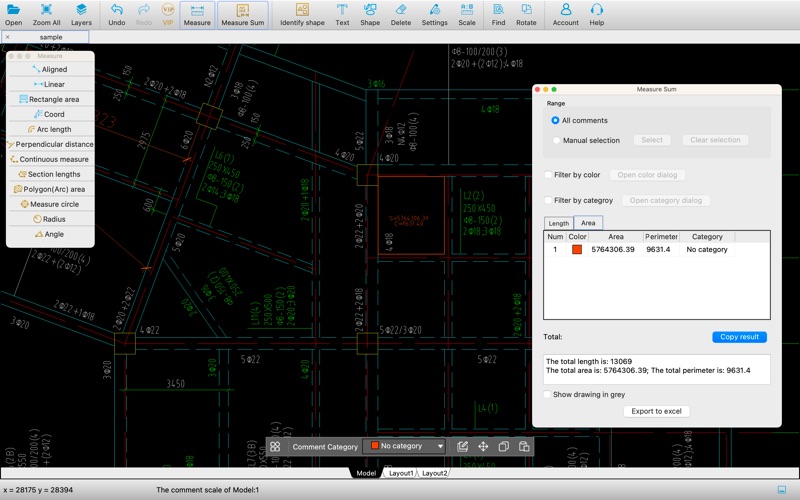The height and width of the screenshot is (500, 800).
Task: Check Show drawing in grey
Action: coord(548,395)
